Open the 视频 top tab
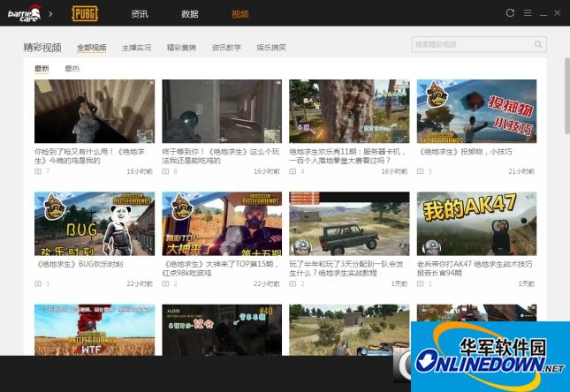This screenshot has width=570, height=392. 239,14
